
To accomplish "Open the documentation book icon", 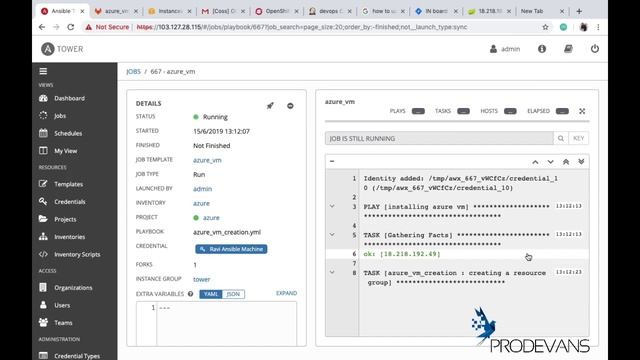I will [568, 49].
